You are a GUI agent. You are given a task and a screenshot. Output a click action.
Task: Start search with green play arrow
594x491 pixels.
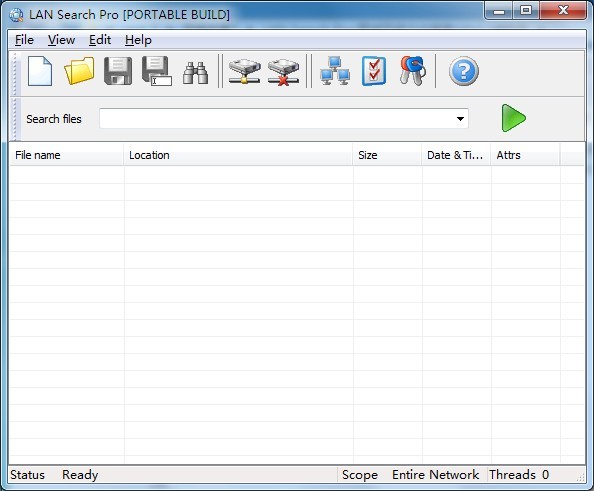[513, 118]
